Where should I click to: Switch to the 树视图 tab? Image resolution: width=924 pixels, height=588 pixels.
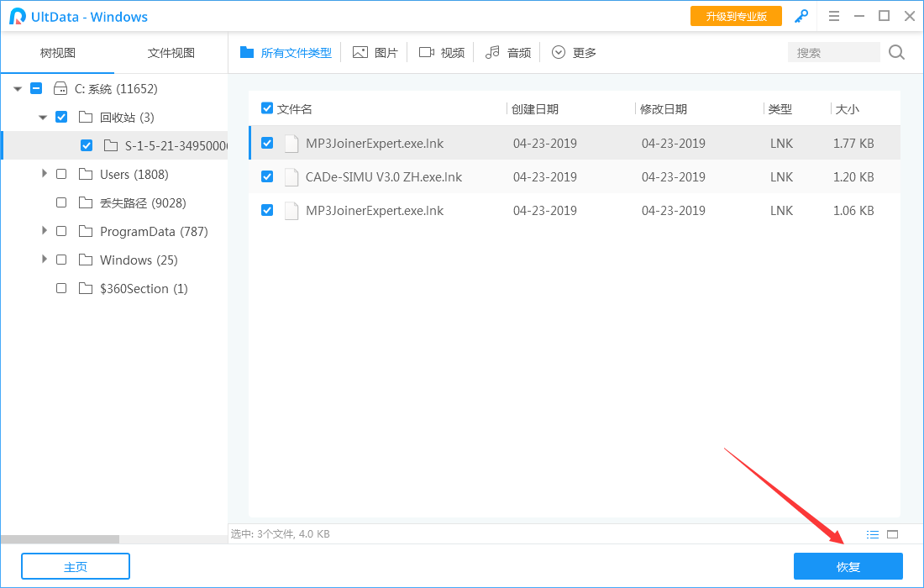tap(57, 53)
